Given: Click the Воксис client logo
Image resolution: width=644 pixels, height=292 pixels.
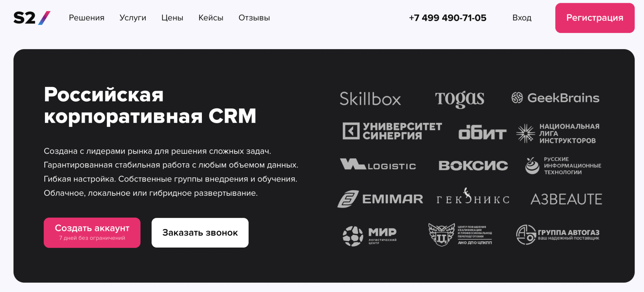Looking at the screenshot, I should point(473,166).
